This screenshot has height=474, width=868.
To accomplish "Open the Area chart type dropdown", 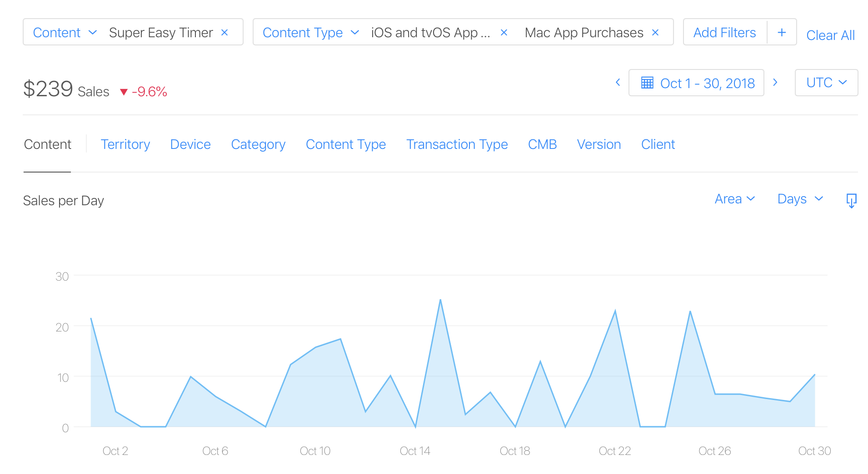I will 734,198.
